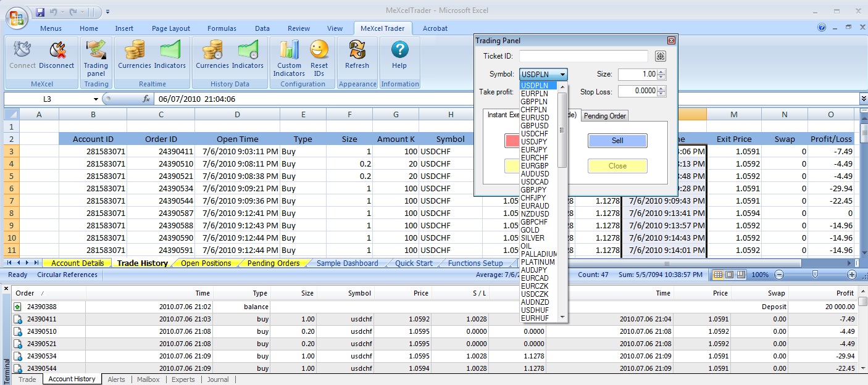
Task: Adjust the zoom slider handle
Action: [x=816, y=275]
